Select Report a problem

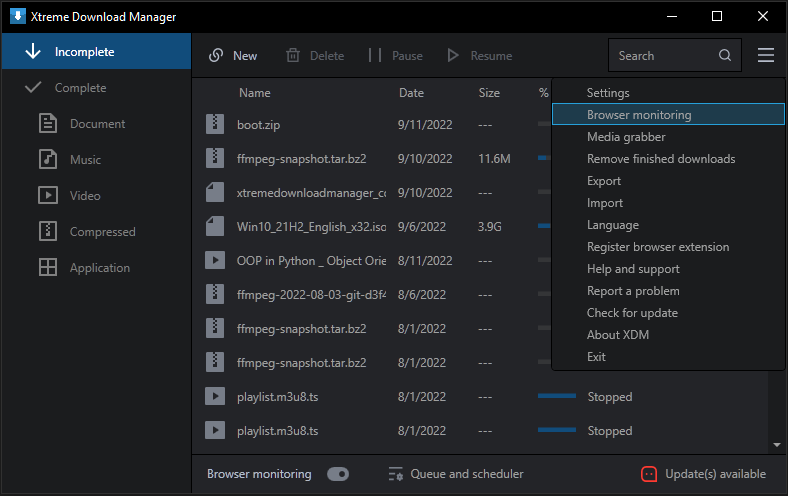click(668, 291)
